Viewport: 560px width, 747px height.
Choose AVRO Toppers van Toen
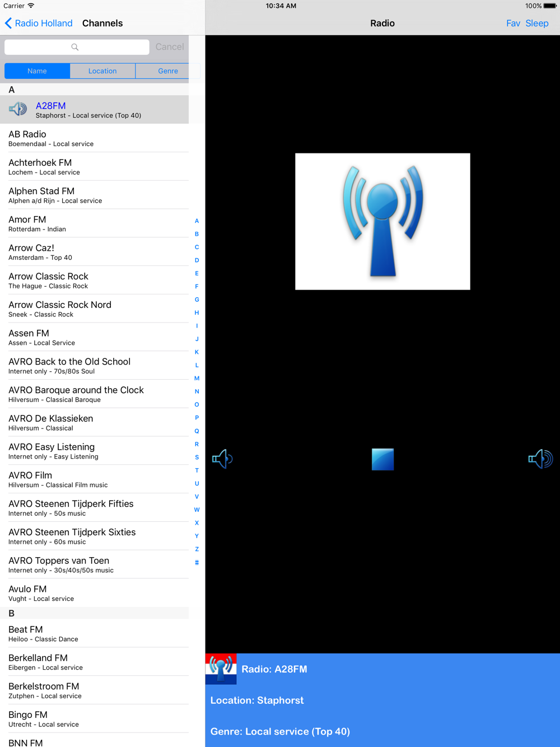[94, 564]
